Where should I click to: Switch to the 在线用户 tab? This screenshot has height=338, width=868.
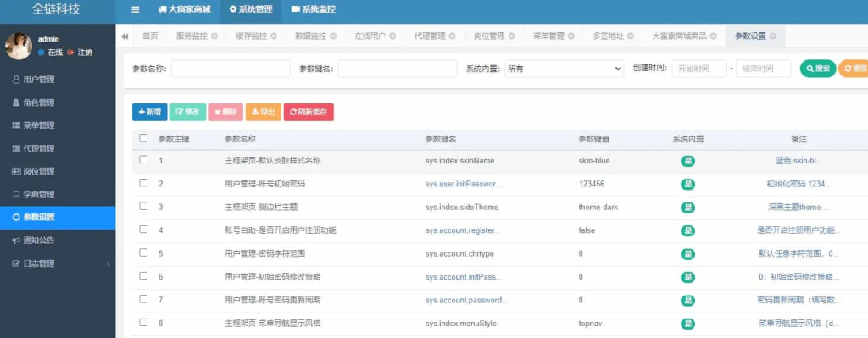pos(370,36)
